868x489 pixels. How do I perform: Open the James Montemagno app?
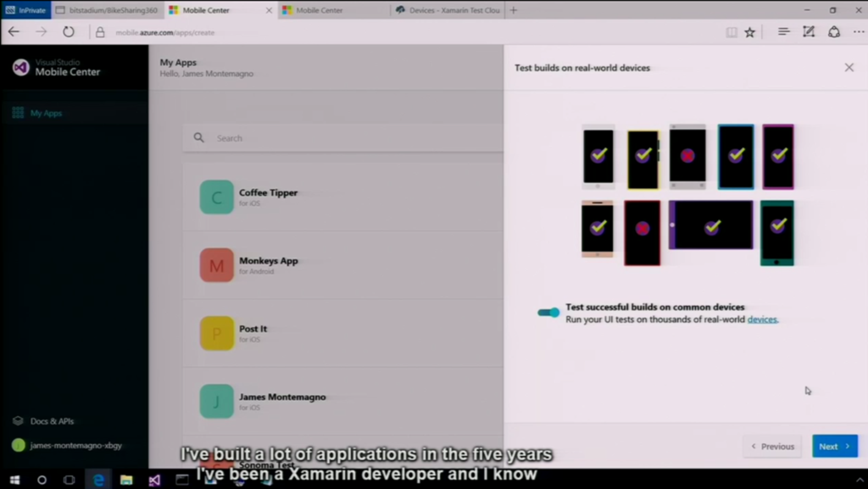coord(343,401)
